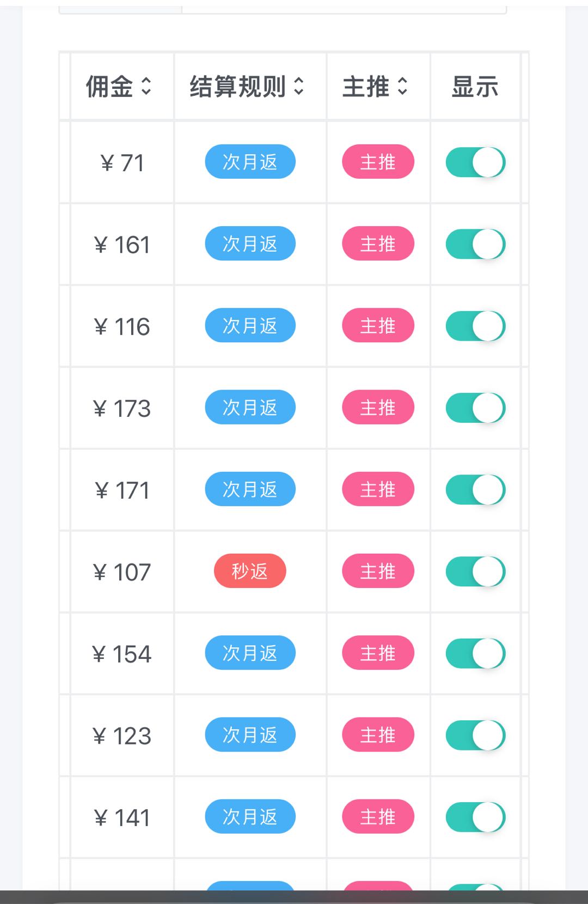Disable display toggle in ¥173 row

tap(475, 408)
